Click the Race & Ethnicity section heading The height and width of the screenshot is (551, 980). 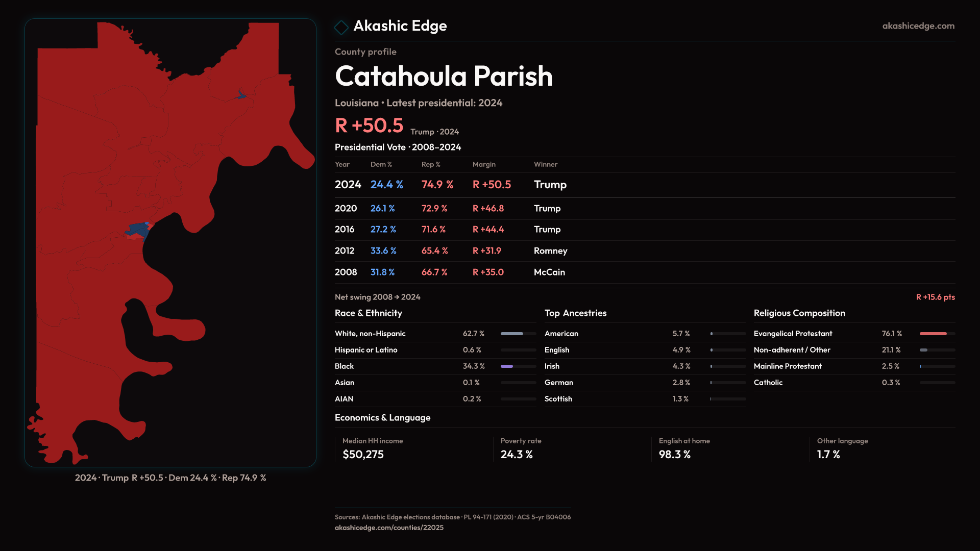(368, 313)
